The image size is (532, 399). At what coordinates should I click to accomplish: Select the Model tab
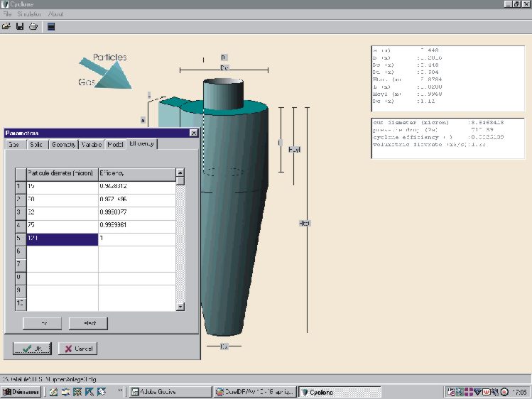pyautogui.click(x=115, y=145)
